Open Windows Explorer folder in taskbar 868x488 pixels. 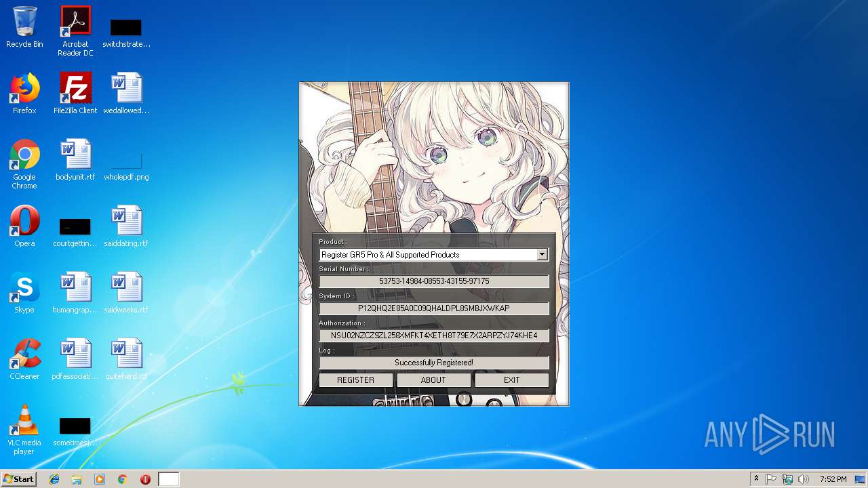pos(77,479)
